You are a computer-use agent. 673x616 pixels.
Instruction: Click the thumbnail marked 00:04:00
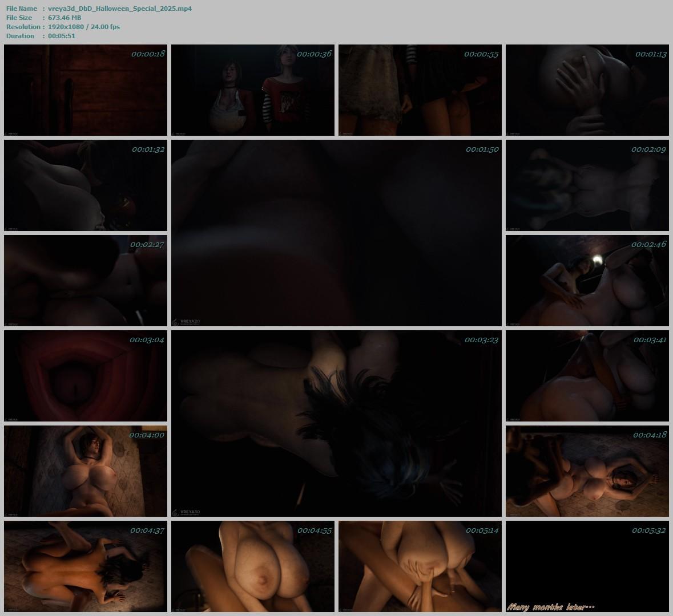tap(86, 471)
